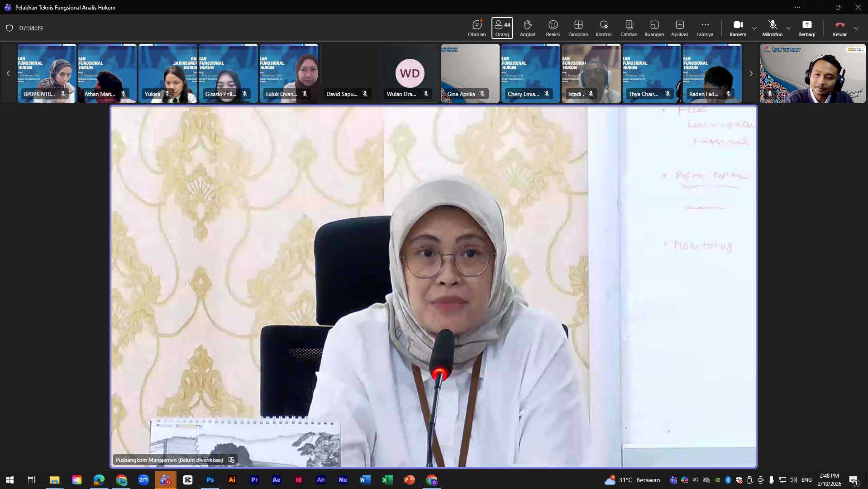Toggle the Kamera on or off

[738, 28]
